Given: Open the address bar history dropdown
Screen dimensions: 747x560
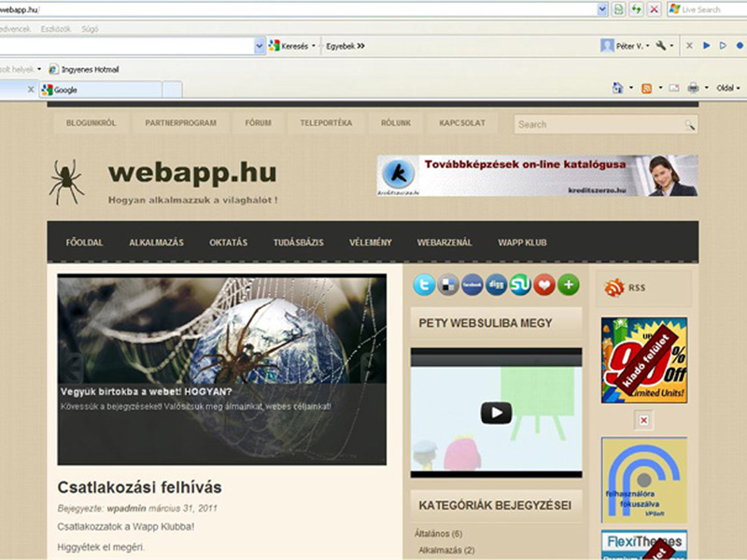Looking at the screenshot, I should click(x=602, y=9).
